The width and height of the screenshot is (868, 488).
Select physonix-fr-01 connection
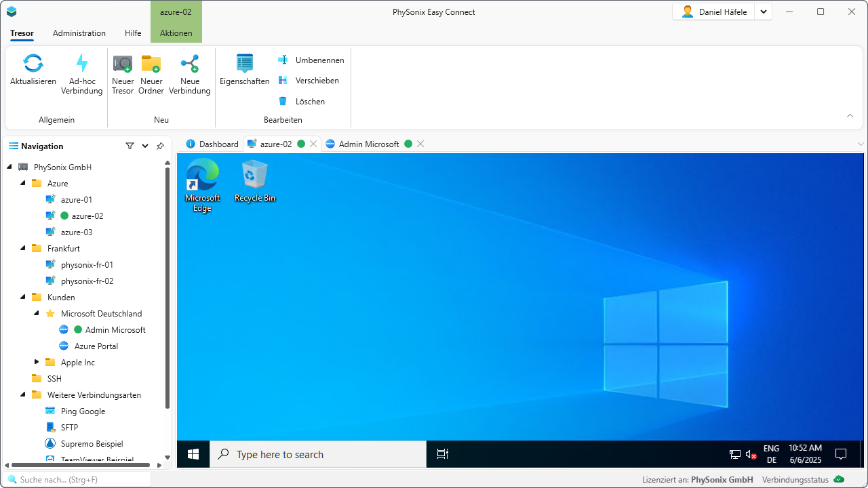pyautogui.click(x=87, y=264)
